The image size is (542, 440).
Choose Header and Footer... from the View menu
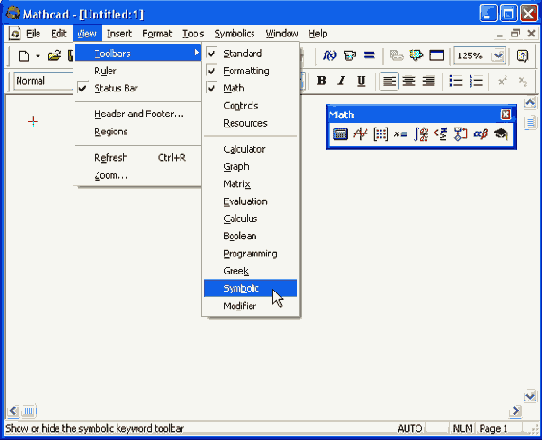point(138,114)
